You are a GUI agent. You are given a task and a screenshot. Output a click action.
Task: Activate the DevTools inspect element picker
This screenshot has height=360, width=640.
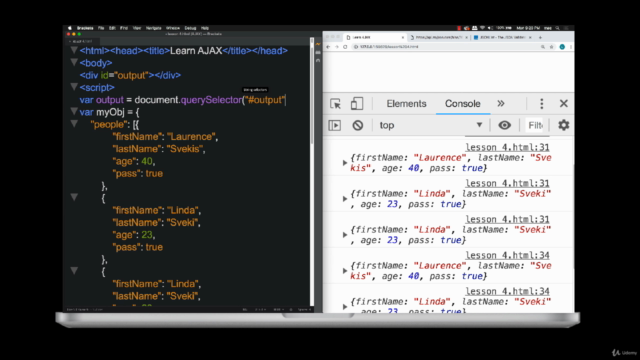point(336,104)
